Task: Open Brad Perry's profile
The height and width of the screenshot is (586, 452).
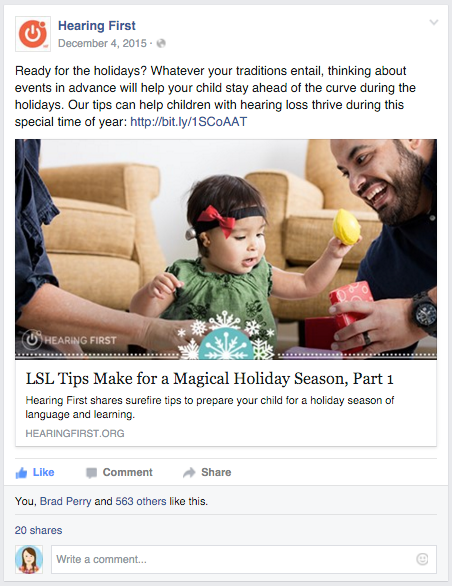Action: point(65,501)
